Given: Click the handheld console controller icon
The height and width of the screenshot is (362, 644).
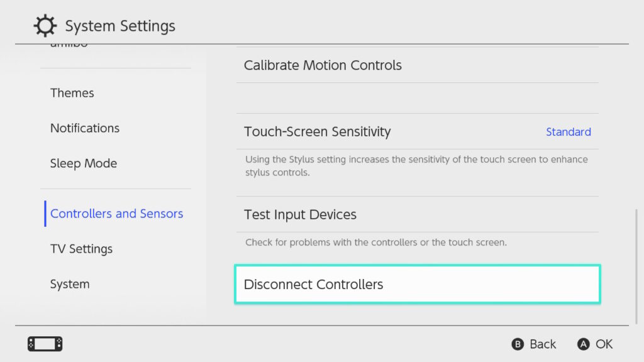Looking at the screenshot, I should [45, 344].
